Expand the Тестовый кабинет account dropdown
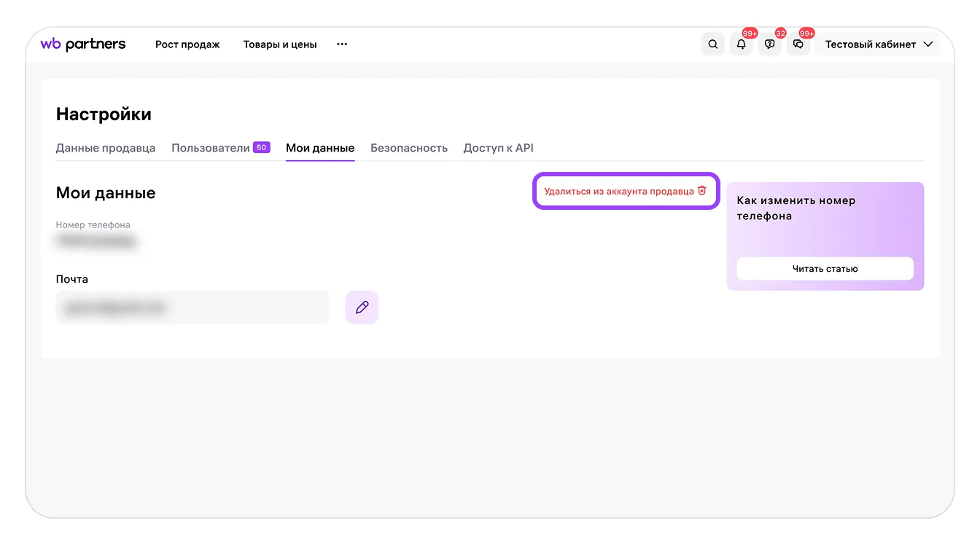 (878, 44)
